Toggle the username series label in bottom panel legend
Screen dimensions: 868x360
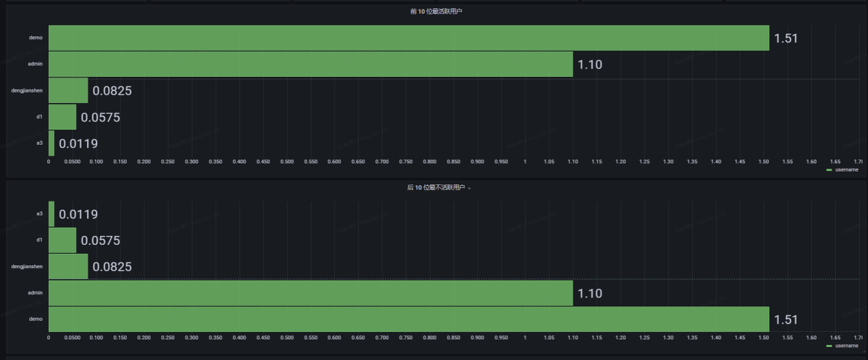847,346
